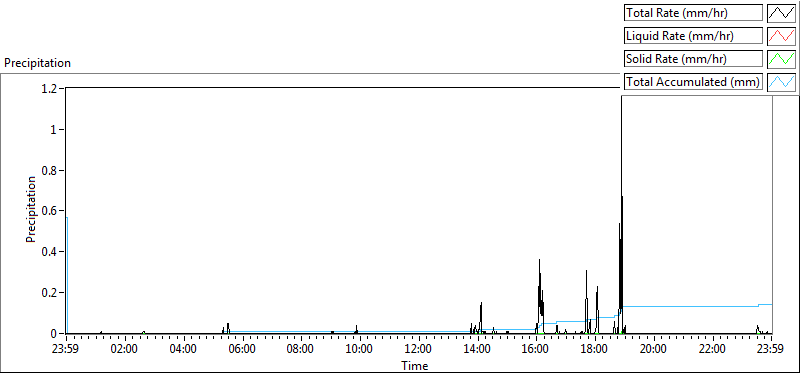Click the Precipitation graph title above the plot

coord(37,63)
